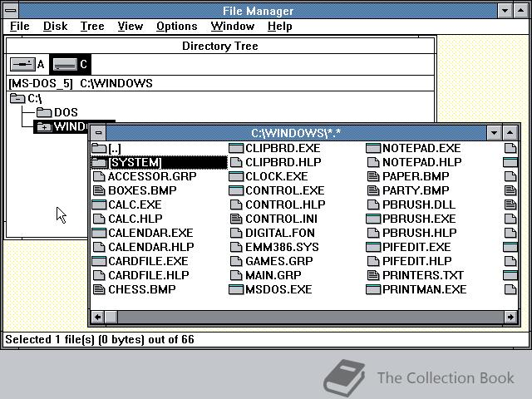Select the MSDOS.EXE program icon
Image resolution: width=532 pixels, height=399 pixels.
[x=236, y=289]
